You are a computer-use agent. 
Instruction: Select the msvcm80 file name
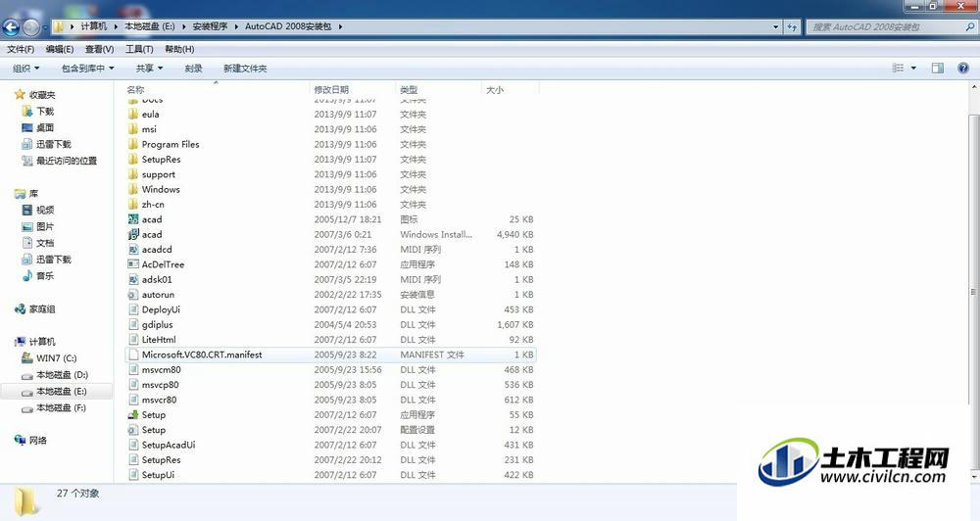tap(162, 370)
